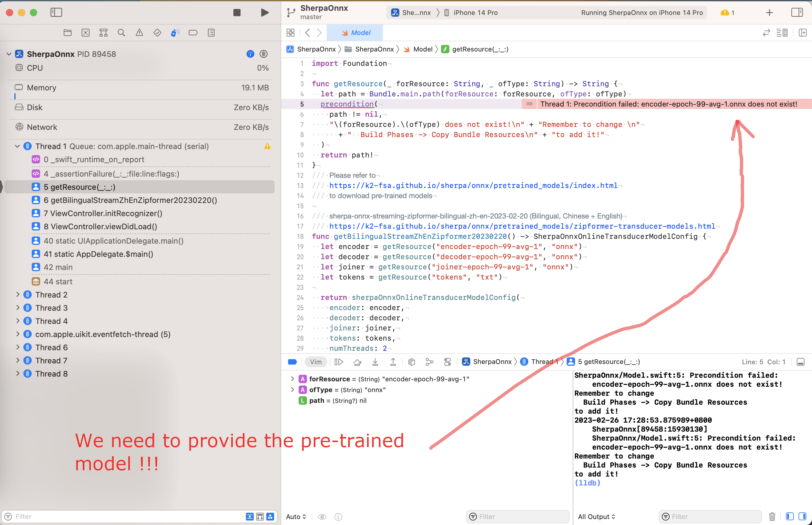Choose the iPhone 14 Pro run destination
812x525 pixels.
click(x=471, y=13)
